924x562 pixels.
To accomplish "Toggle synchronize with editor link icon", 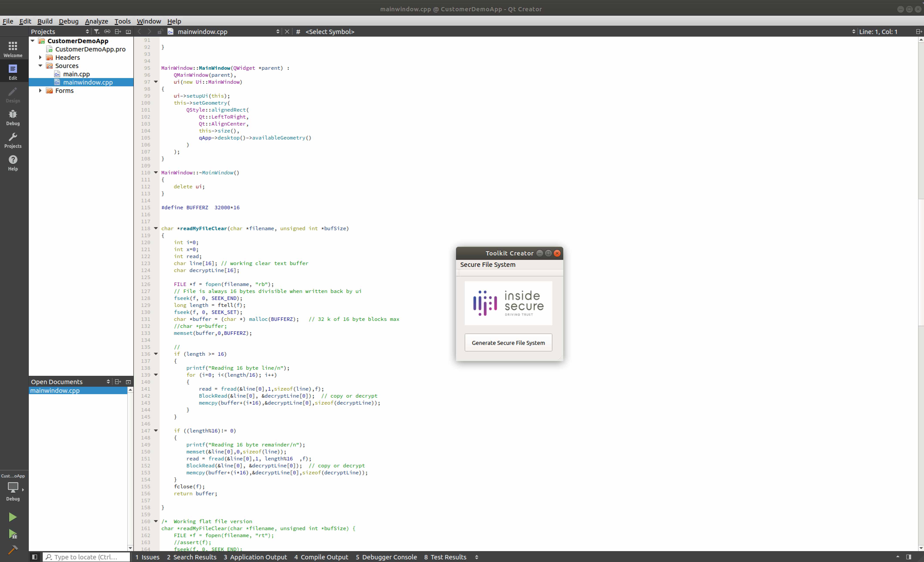I will click(x=107, y=31).
